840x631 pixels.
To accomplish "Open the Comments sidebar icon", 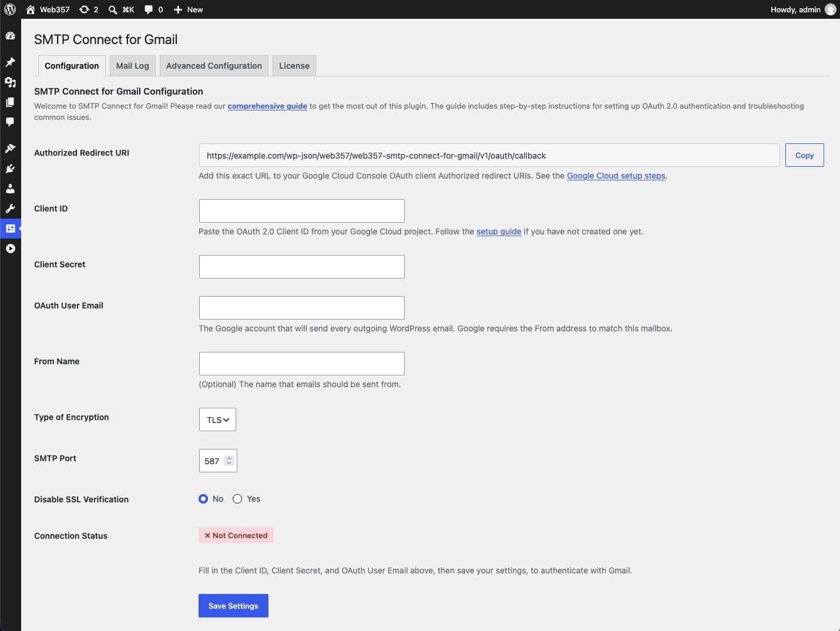I will pyautogui.click(x=10, y=122).
